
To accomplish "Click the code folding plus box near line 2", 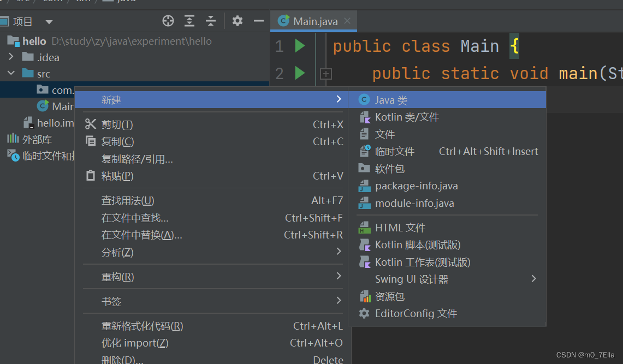I will coord(326,74).
